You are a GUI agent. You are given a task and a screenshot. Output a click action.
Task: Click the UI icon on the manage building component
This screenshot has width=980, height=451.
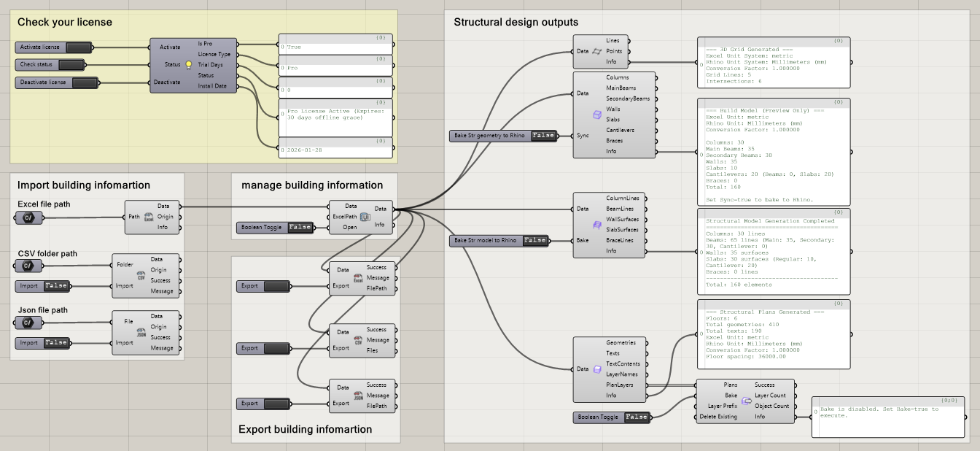[365, 217]
